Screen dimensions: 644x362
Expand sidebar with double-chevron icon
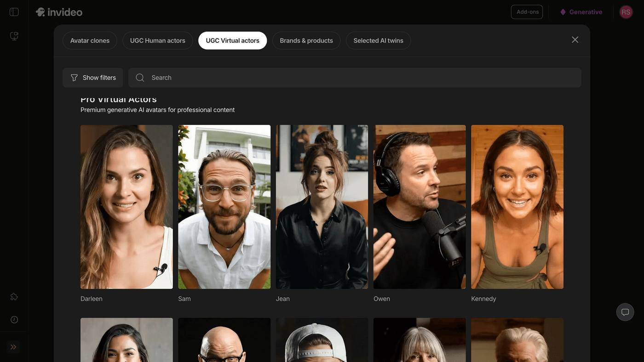[x=13, y=347]
